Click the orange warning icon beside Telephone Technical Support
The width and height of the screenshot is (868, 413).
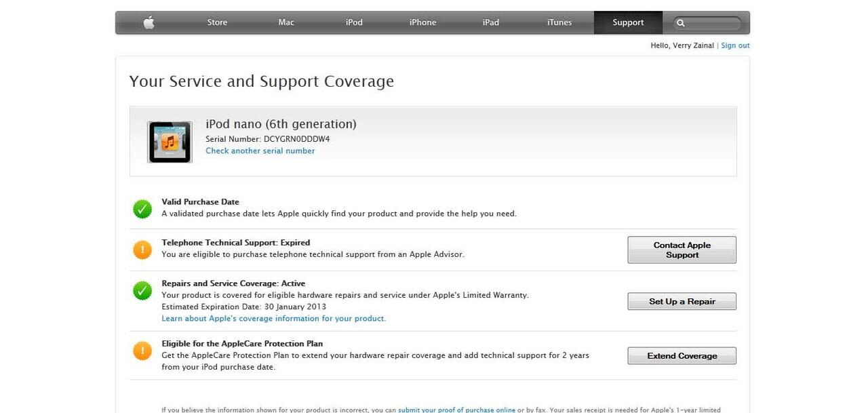142,250
